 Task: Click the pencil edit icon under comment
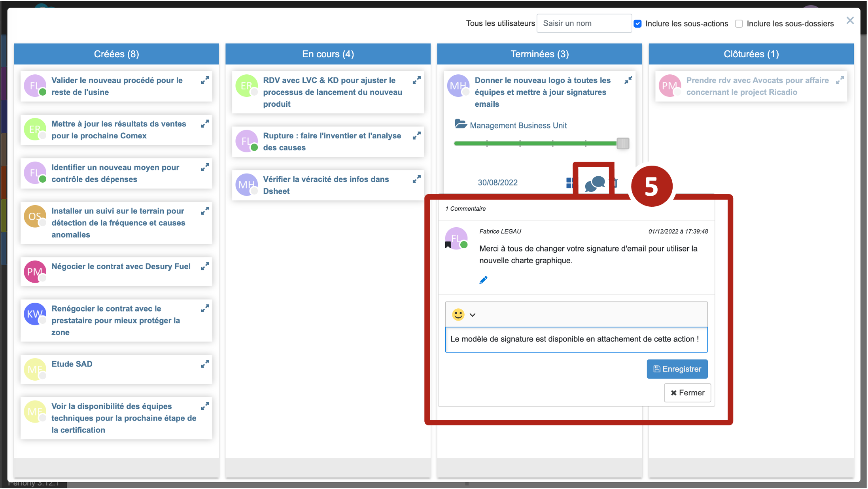(483, 280)
